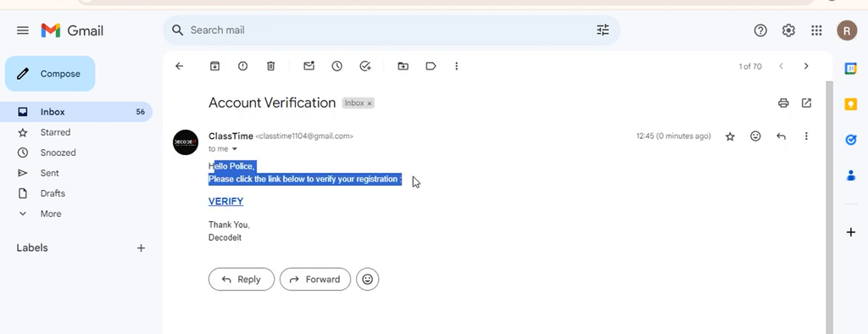Reply using arrow icon in message header
This screenshot has width=868, height=334.
[x=781, y=136]
